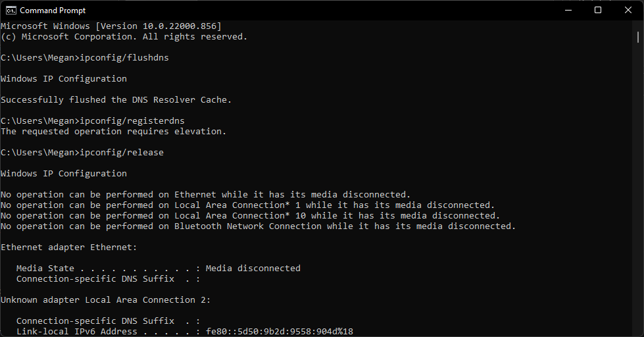
Task: Click the Windows version number line
Action: [x=111, y=26]
